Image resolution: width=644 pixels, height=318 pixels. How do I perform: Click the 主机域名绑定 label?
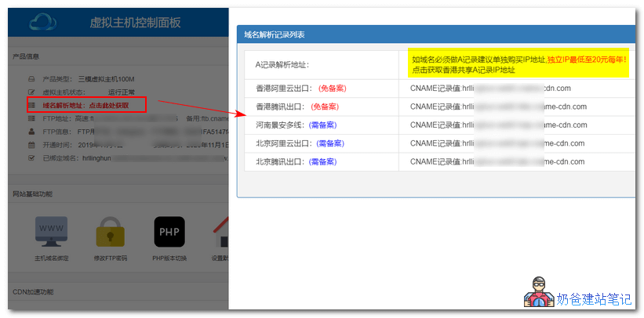[x=51, y=258]
